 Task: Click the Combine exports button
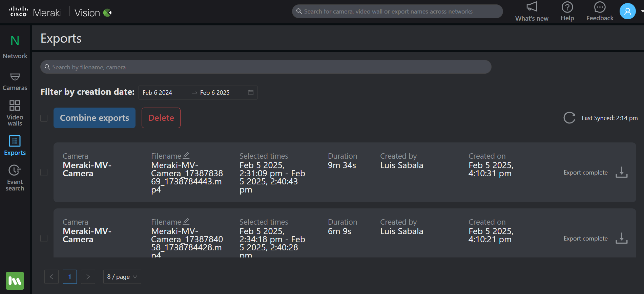coord(95,118)
